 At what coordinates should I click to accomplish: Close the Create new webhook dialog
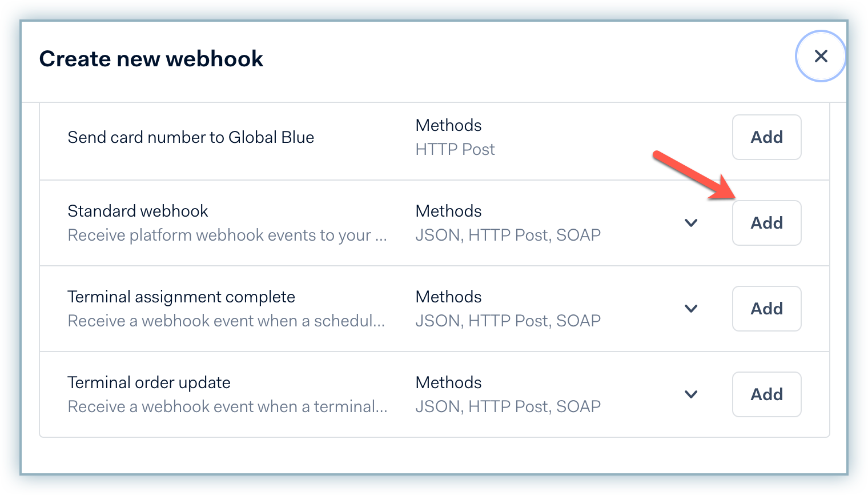click(x=821, y=56)
